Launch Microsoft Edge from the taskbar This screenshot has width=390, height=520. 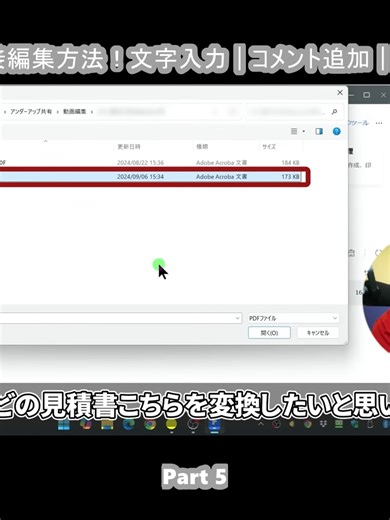coord(129,425)
